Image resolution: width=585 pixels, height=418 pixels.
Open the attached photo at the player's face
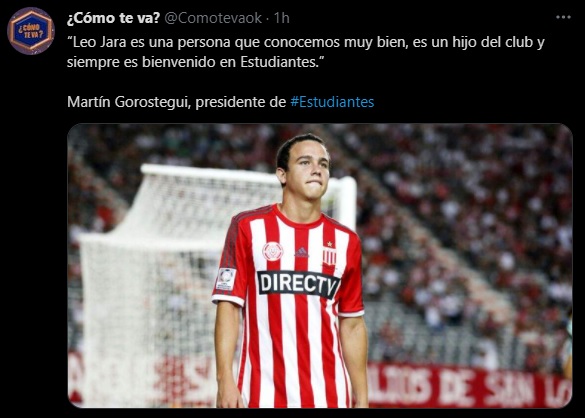point(305,167)
